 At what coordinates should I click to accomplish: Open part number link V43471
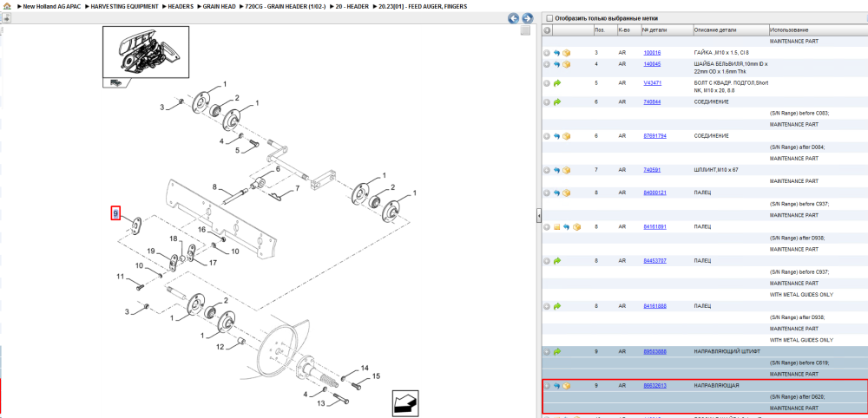[x=652, y=83]
